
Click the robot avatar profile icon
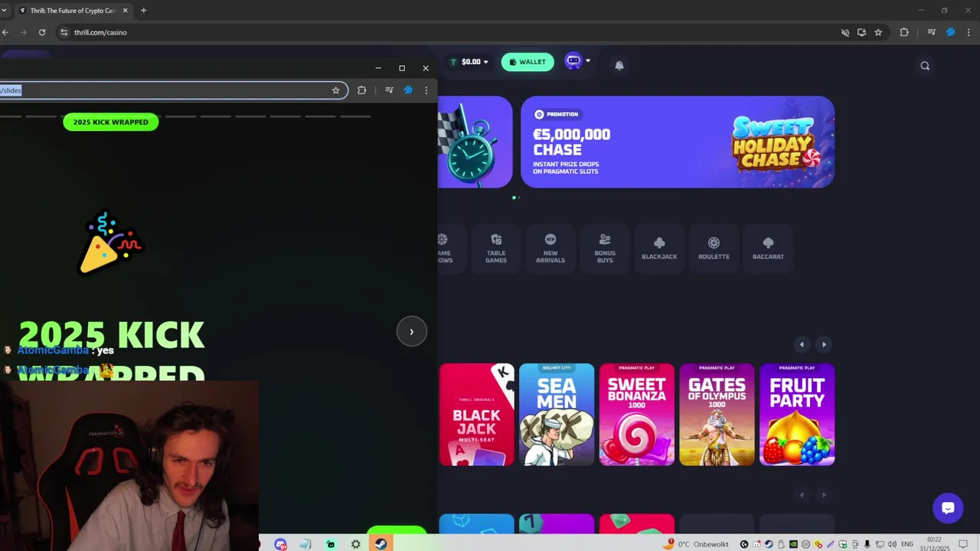click(573, 61)
